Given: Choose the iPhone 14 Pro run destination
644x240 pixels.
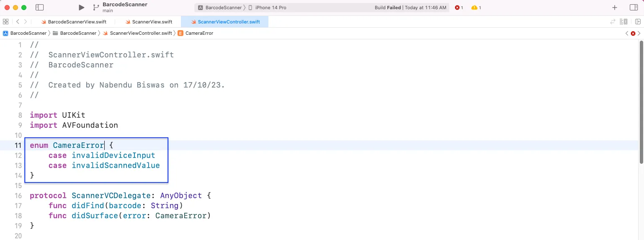Looking at the screenshot, I should (268, 8).
